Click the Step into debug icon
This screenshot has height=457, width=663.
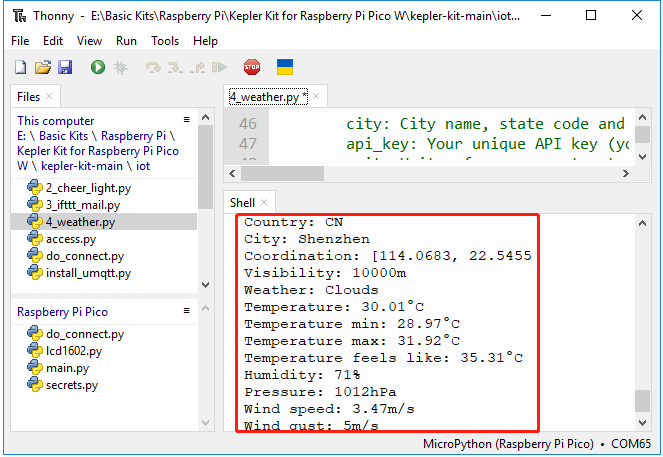coord(175,67)
